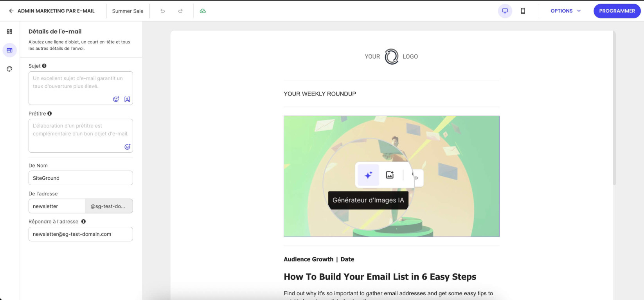
Task: Edit the newsletter sender address field
Action: [x=57, y=206]
